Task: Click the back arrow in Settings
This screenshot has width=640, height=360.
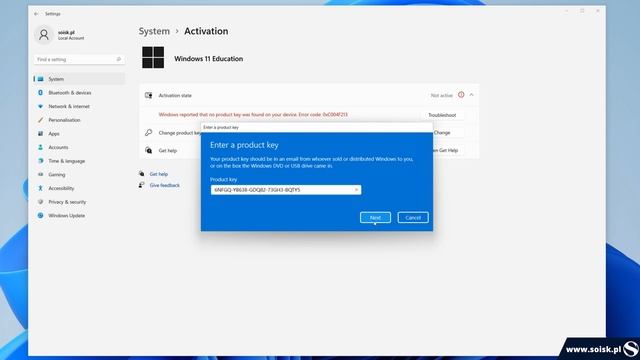Action: click(36, 14)
